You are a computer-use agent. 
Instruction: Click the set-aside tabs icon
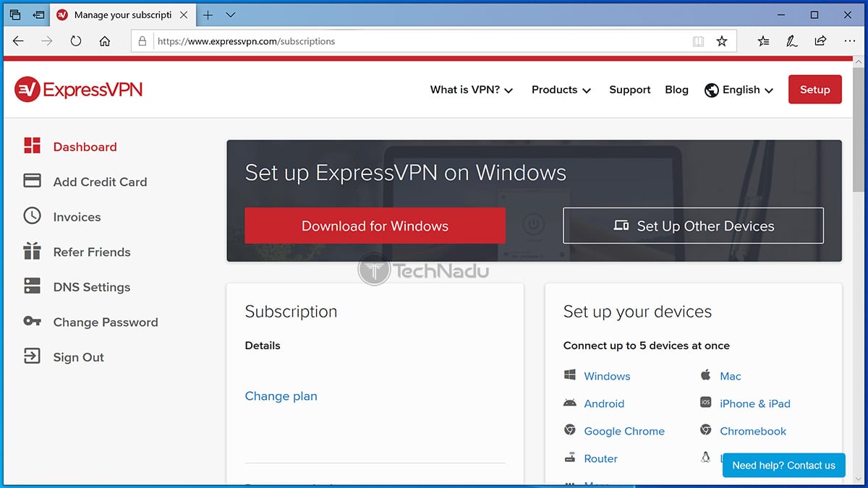tap(38, 14)
